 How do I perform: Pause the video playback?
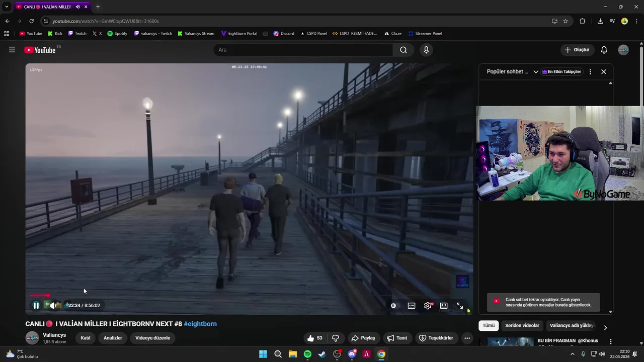click(36, 305)
